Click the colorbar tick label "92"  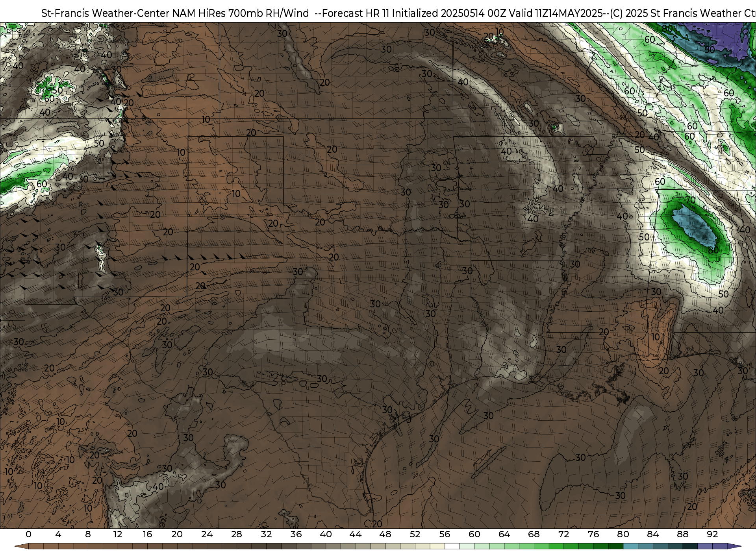[712, 534]
